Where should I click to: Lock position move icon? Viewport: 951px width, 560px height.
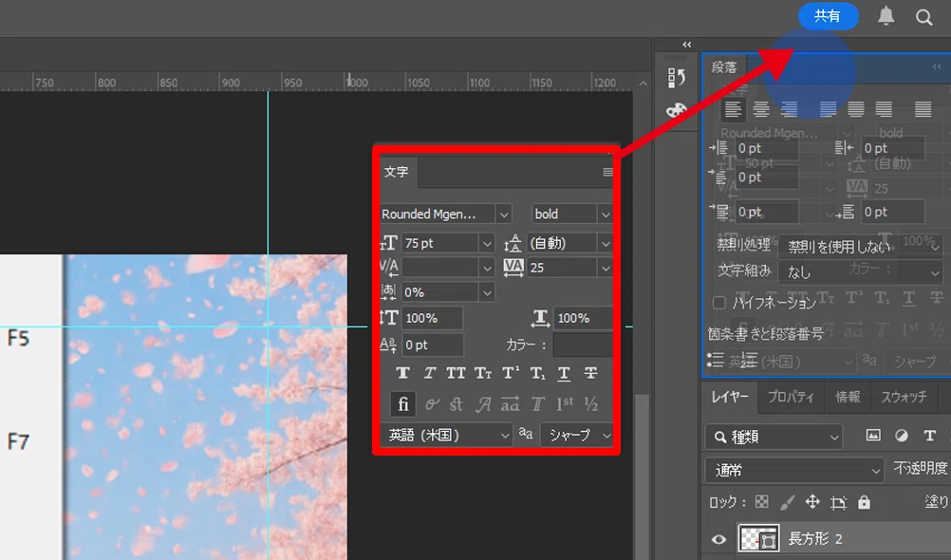click(812, 502)
